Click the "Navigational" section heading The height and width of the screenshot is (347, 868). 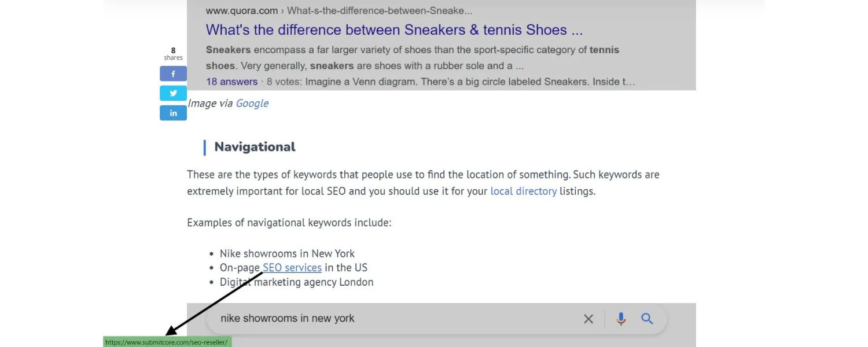coord(255,146)
